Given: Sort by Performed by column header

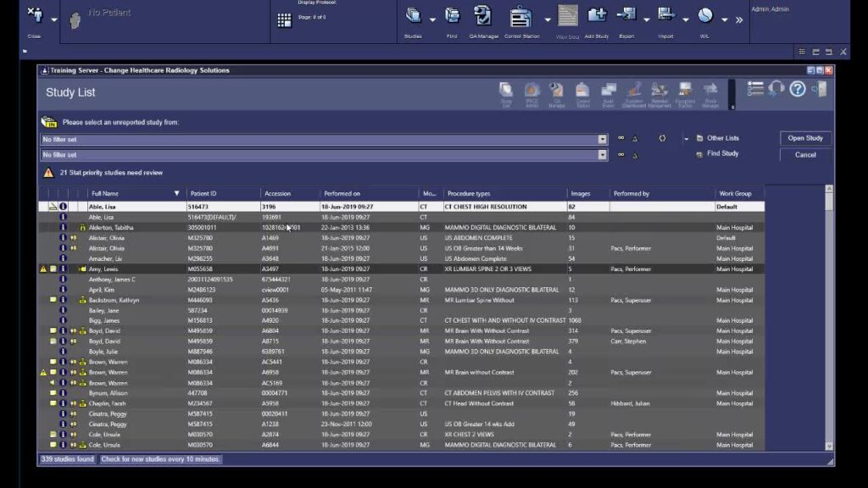Looking at the screenshot, I should click(x=662, y=194).
